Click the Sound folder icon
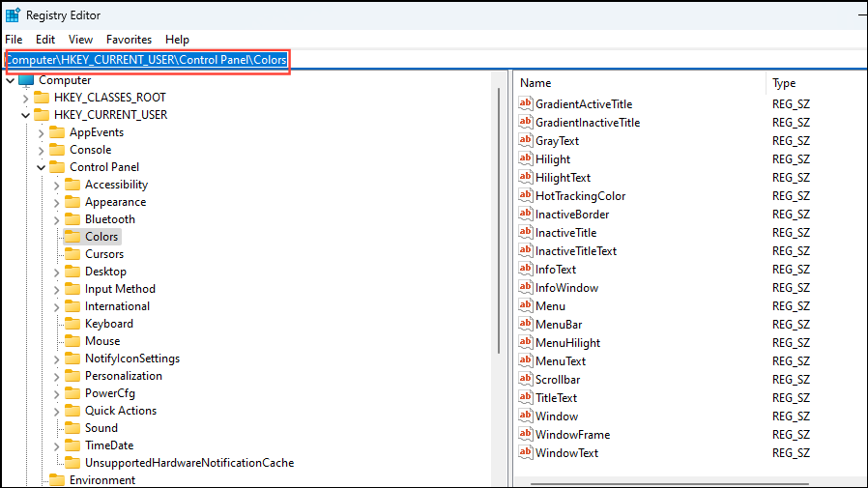The image size is (868, 488). click(72, 428)
